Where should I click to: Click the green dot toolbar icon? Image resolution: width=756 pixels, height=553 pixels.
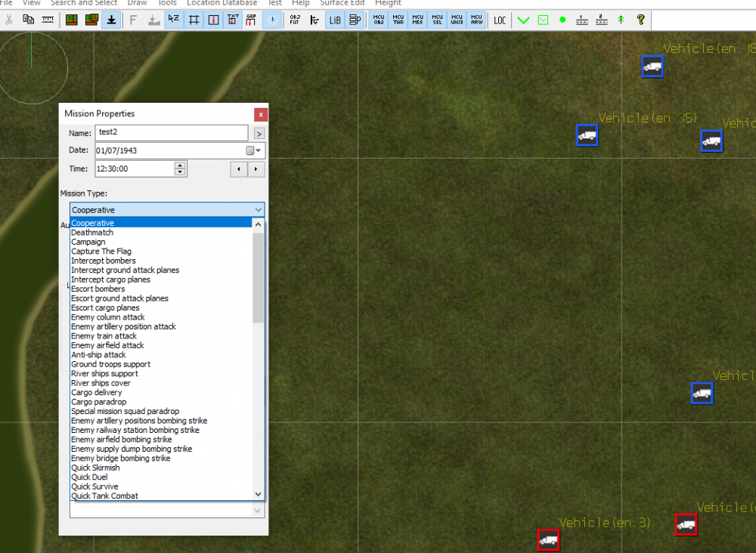click(562, 20)
